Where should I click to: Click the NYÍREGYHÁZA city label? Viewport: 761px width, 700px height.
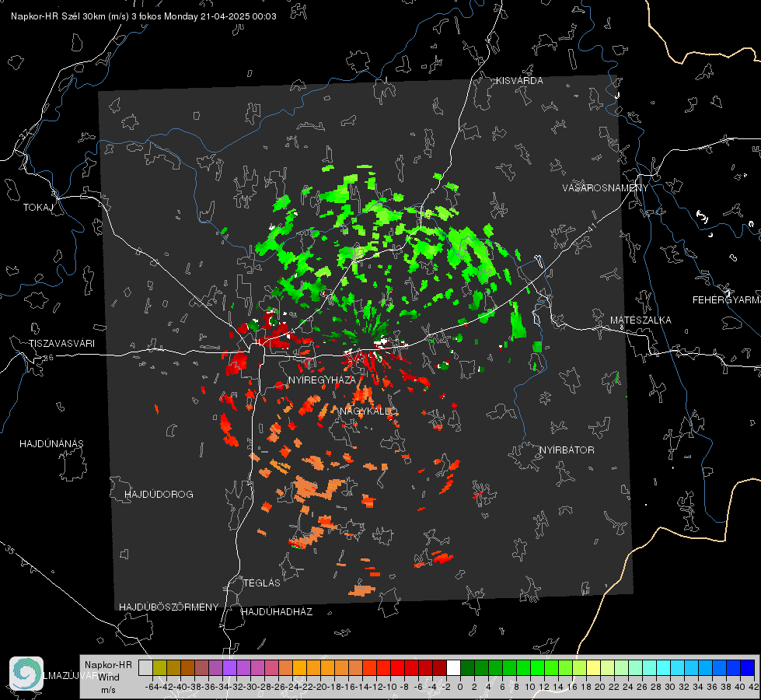[322, 380]
